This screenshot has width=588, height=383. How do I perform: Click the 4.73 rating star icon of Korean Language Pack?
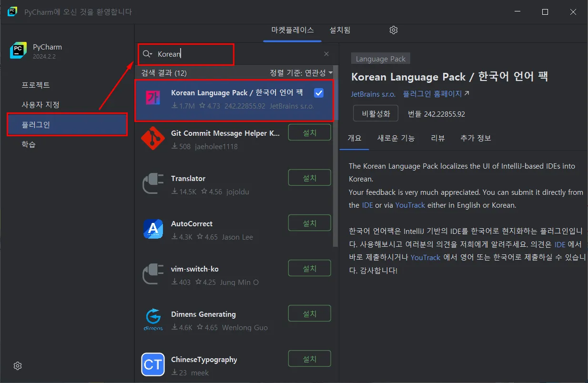[203, 106]
